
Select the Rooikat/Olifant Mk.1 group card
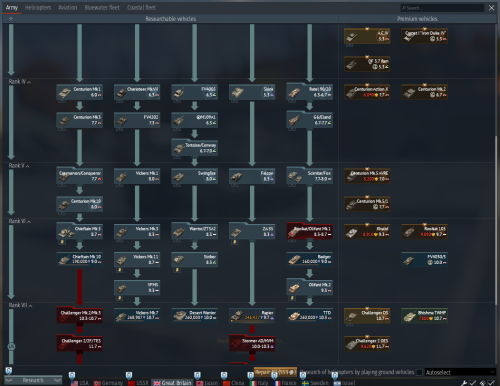[309, 232]
